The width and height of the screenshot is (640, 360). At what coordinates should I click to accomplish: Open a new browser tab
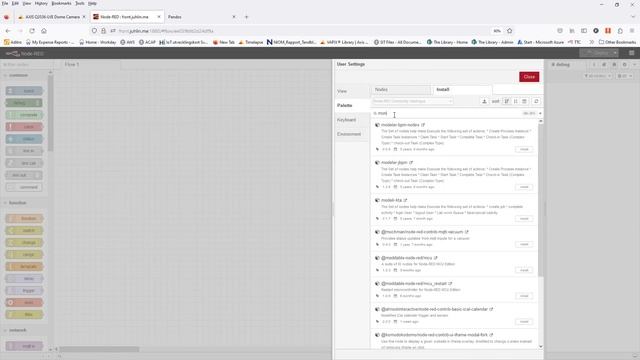246,17
